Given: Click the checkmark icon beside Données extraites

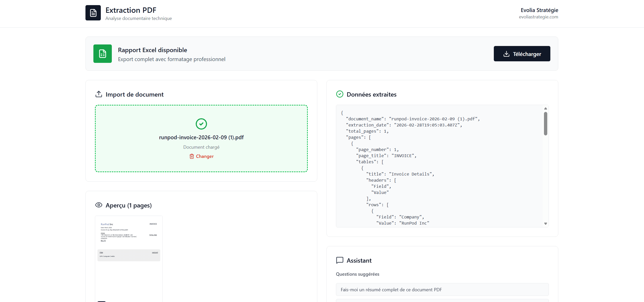Looking at the screenshot, I should [x=340, y=94].
